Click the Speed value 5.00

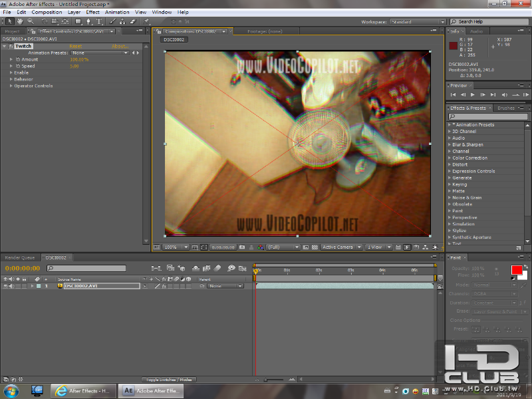[x=74, y=66]
